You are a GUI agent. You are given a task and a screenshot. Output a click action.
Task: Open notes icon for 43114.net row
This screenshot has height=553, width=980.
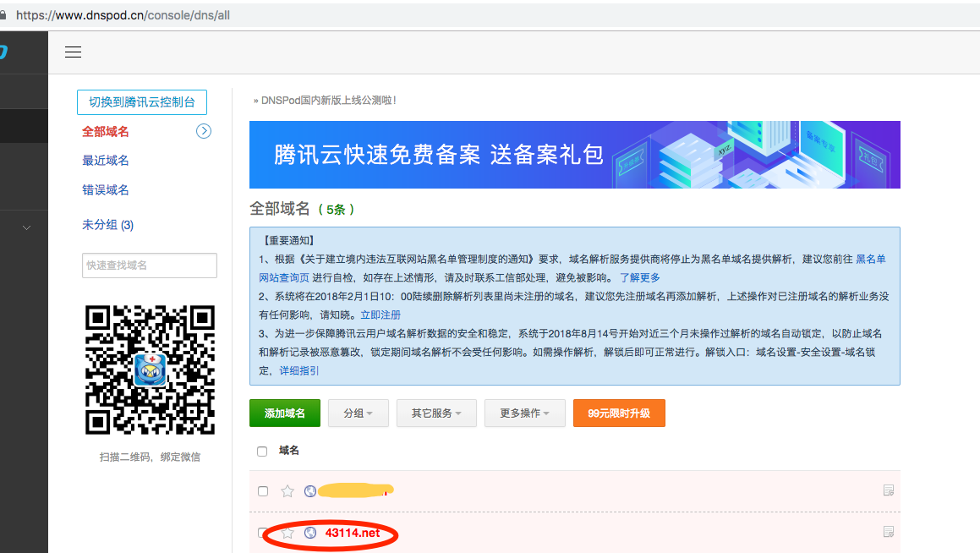(888, 532)
